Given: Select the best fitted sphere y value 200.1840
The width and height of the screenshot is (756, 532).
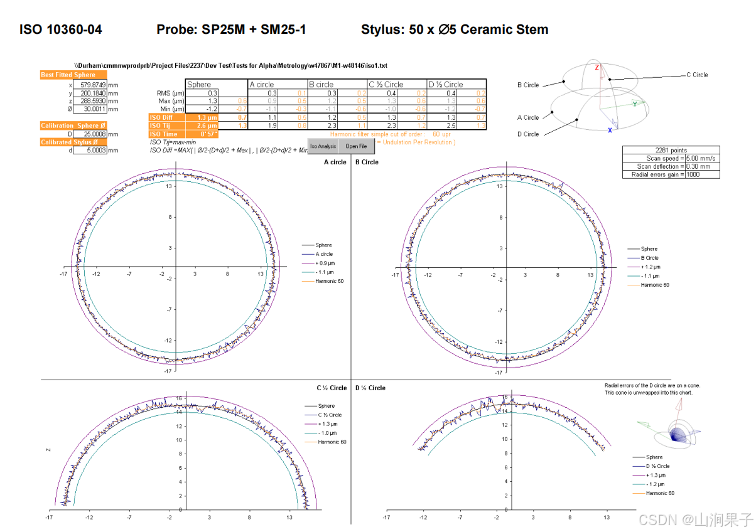Looking at the screenshot, I should 90,93.
